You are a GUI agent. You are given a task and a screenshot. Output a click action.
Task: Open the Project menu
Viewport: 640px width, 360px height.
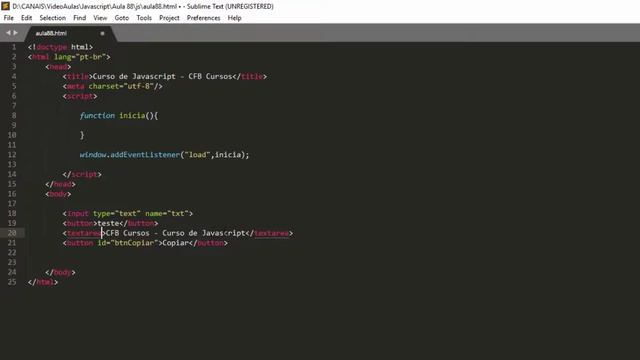click(169, 18)
